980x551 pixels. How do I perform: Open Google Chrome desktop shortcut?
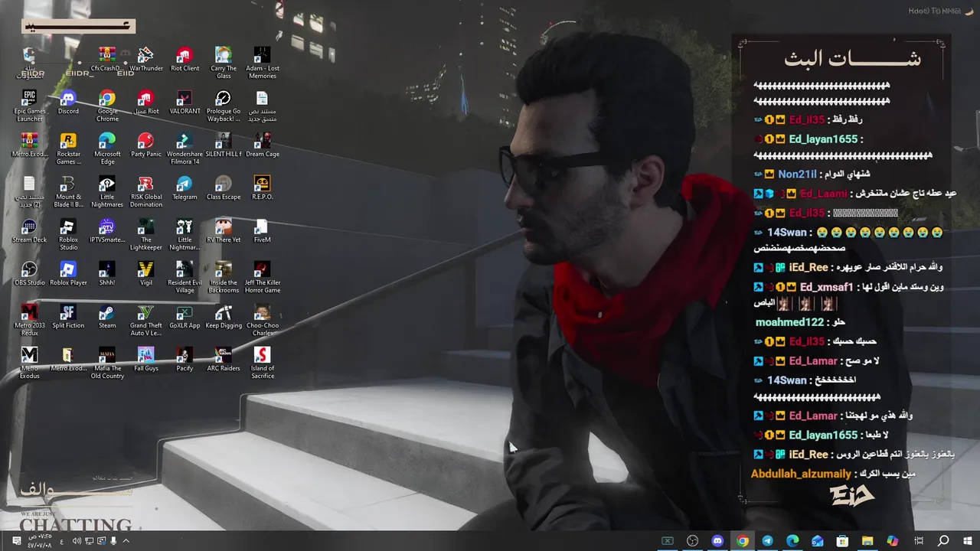point(107,106)
